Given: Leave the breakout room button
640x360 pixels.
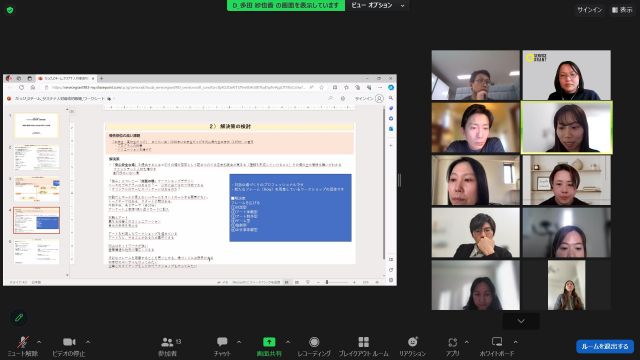Looking at the screenshot, I should tap(605, 347).
